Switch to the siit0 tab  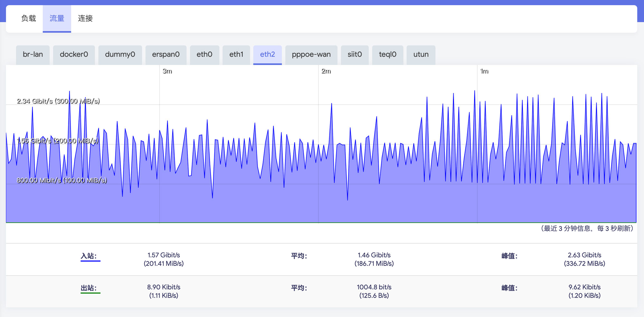(x=355, y=54)
